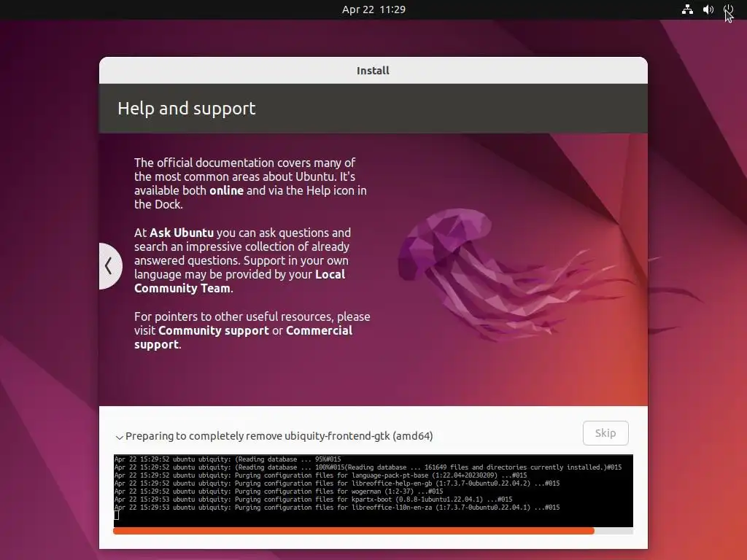The width and height of the screenshot is (747, 560).
Task: Click the terminal cursor in log output
Action: pos(116,516)
